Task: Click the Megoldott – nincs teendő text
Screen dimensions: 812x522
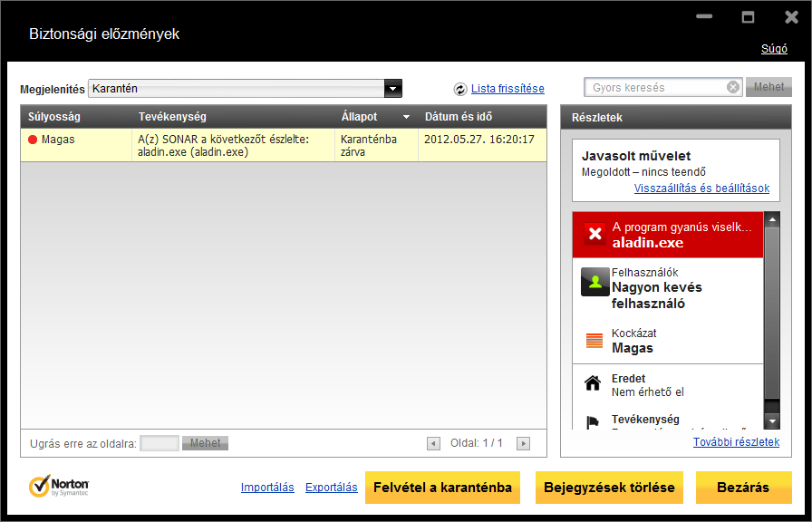Action: pyautogui.click(x=643, y=172)
